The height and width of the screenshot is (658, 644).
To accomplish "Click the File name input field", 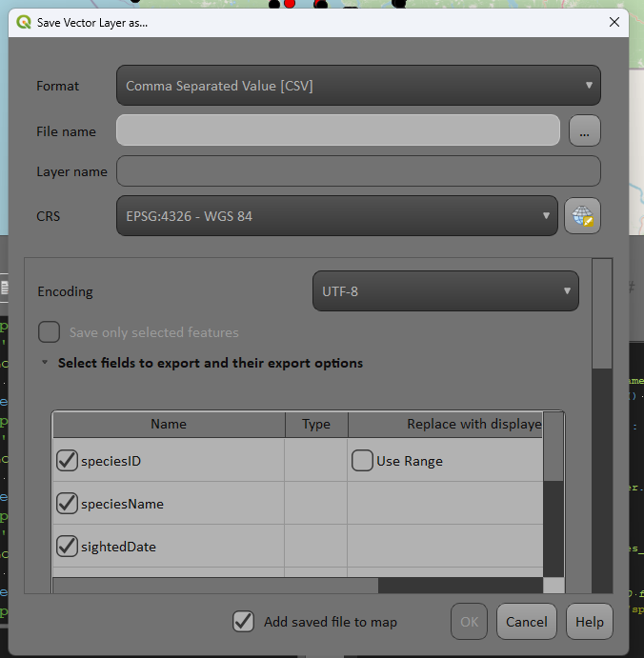I will [x=338, y=130].
